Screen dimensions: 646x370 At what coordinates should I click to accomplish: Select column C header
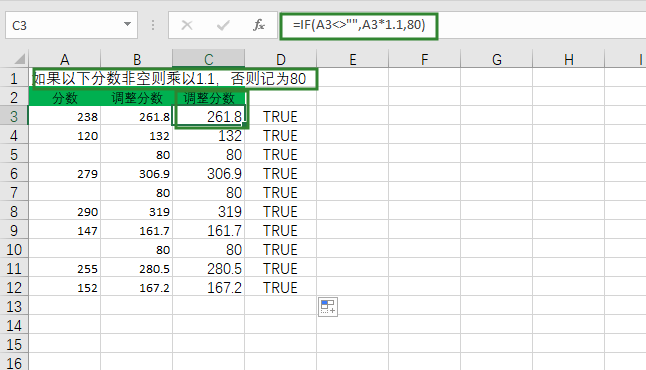[209, 59]
